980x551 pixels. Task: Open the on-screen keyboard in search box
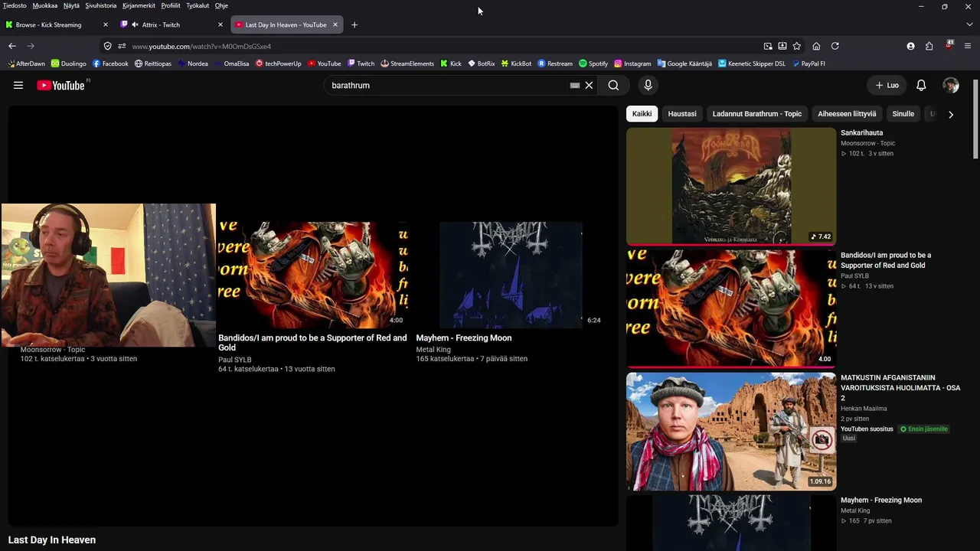575,85
